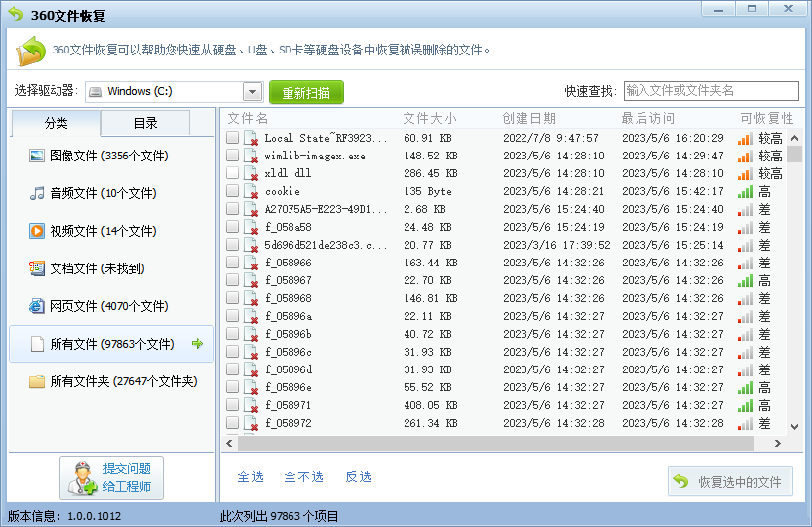Sort by the 最后访问 column header
The width and height of the screenshot is (812, 527).
[647, 119]
